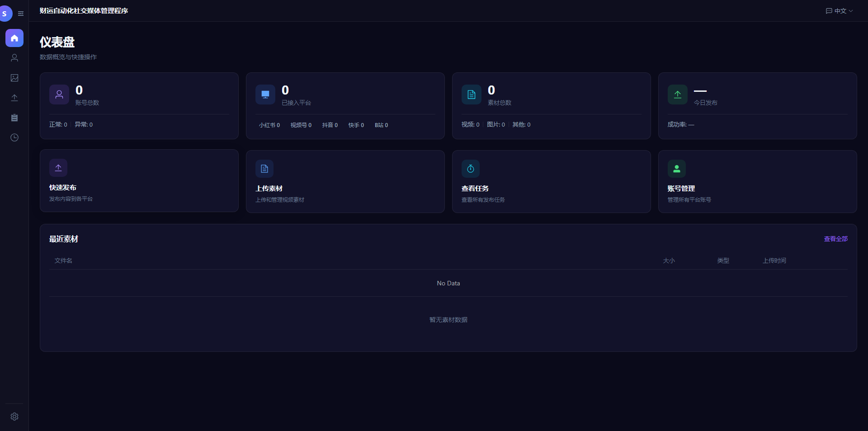This screenshot has height=431, width=868.
Task: Click the 图片: 0 material count
Action: click(496, 124)
